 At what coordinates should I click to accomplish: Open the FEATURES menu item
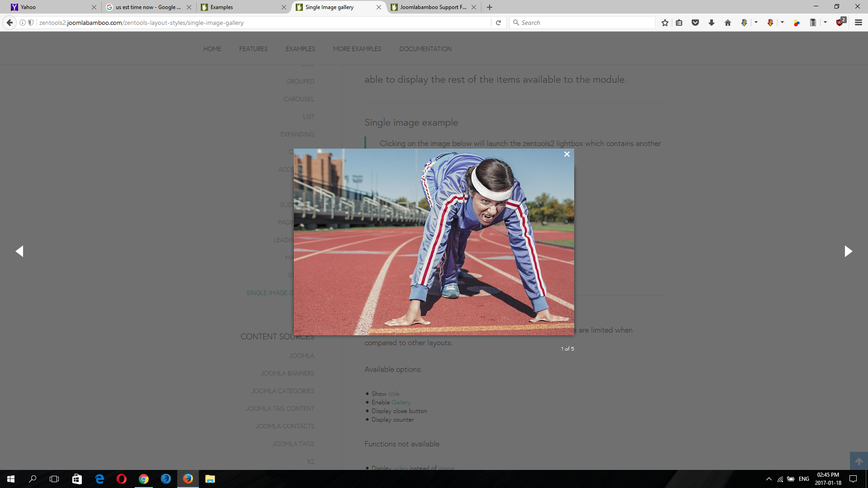tap(253, 49)
